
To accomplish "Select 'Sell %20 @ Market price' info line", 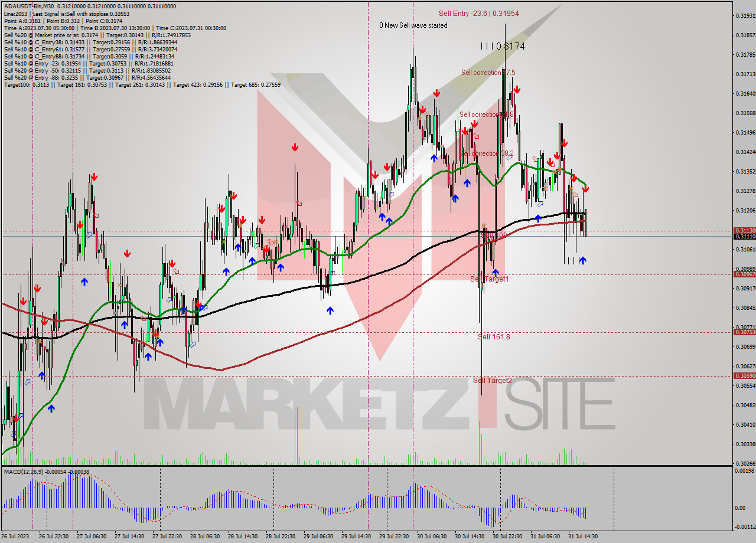I will [97, 35].
